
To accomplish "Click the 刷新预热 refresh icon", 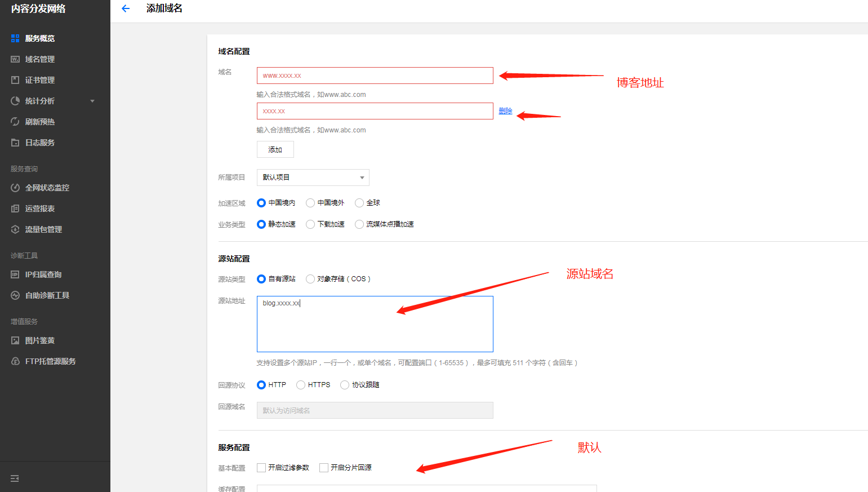I will click(x=15, y=122).
